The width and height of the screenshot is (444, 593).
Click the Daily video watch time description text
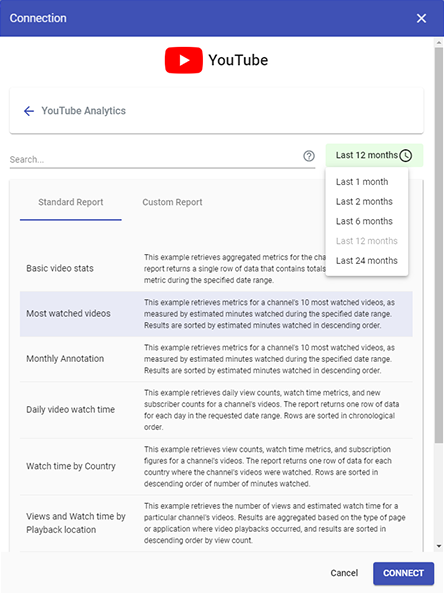[272, 410]
